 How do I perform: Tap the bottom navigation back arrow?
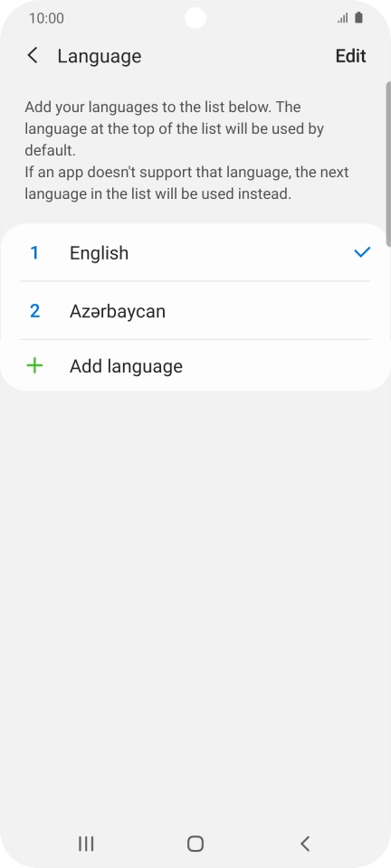[x=305, y=844]
